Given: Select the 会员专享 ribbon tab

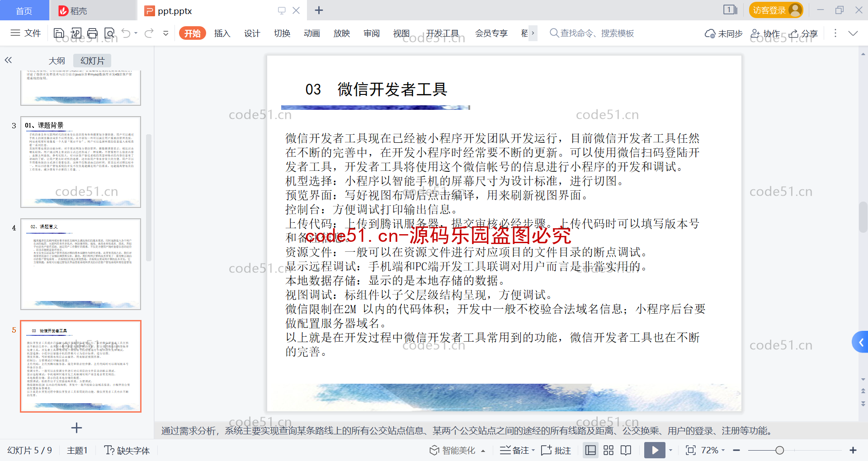Looking at the screenshot, I should tap(491, 33).
